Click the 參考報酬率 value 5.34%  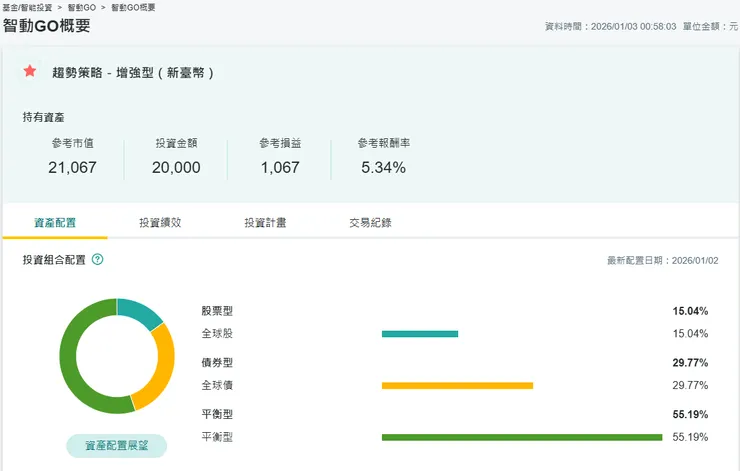(x=384, y=168)
